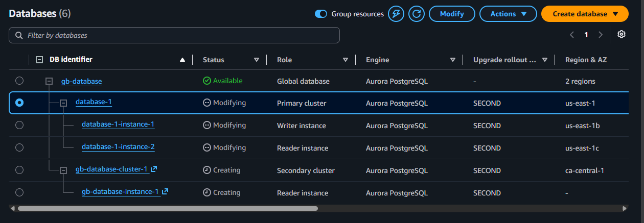Viewport: 644px width, 223px height.
Task: Select database-1-instance-2 radio button
Action: point(19,147)
